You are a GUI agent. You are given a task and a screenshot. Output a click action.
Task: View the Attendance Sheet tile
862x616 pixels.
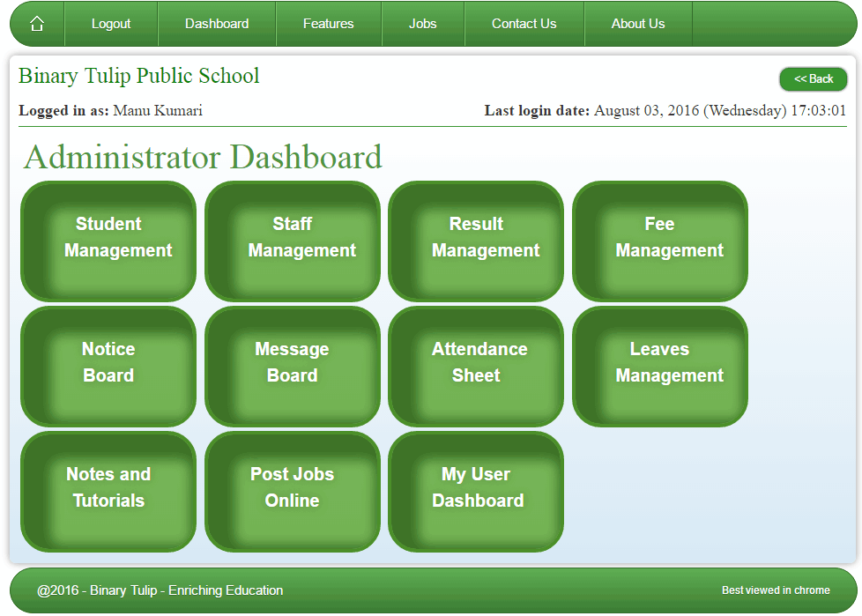coord(476,367)
